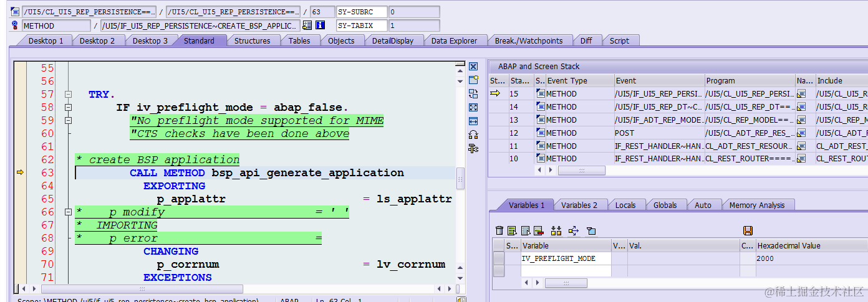Screen dimensions: 868x302
Task: Click program CL_REST_ROUTER in stack row 10
Action: click(750, 159)
